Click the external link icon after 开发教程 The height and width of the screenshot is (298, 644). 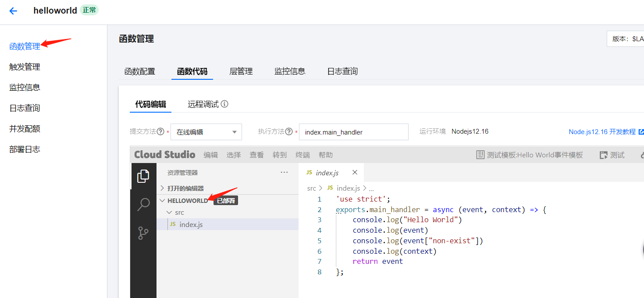coord(641,132)
